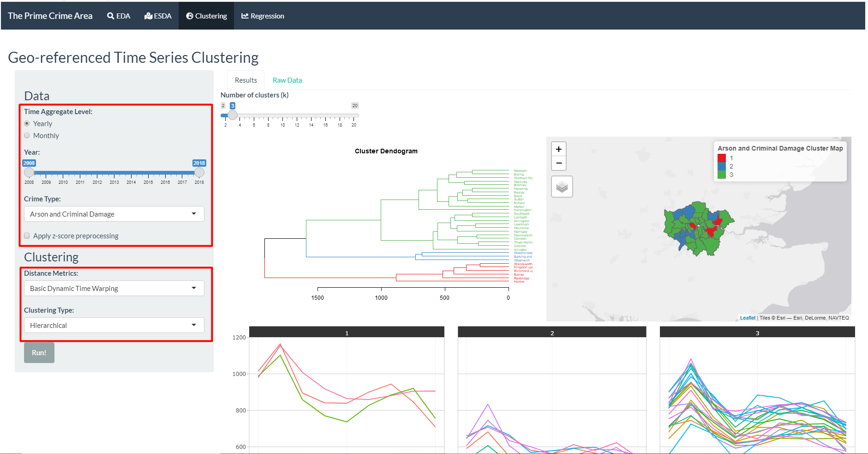
Task: Click the map zoom out minus icon
Action: click(558, 163)
